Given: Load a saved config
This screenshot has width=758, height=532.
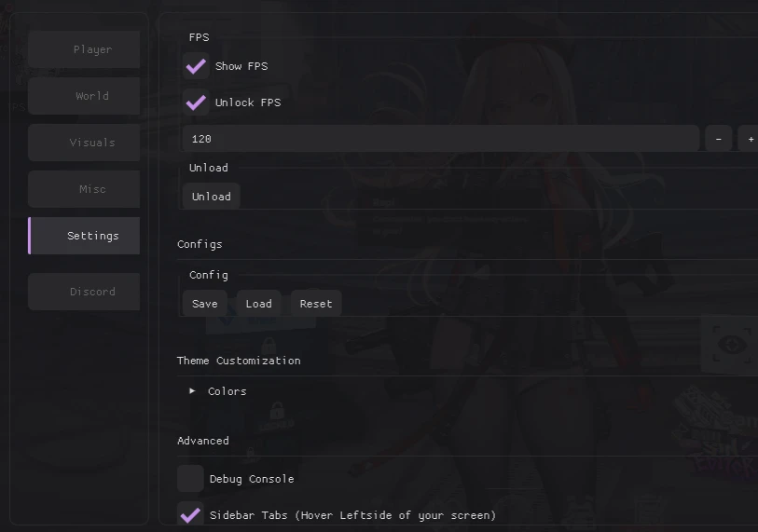Looking at the screenshot, I should point(258,304).
